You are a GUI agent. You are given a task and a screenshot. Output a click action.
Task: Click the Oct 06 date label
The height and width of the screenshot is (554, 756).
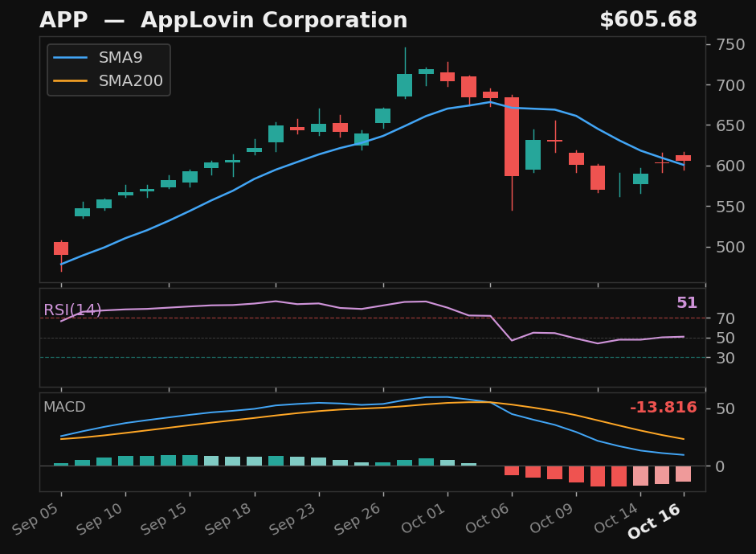pos(488,519)
